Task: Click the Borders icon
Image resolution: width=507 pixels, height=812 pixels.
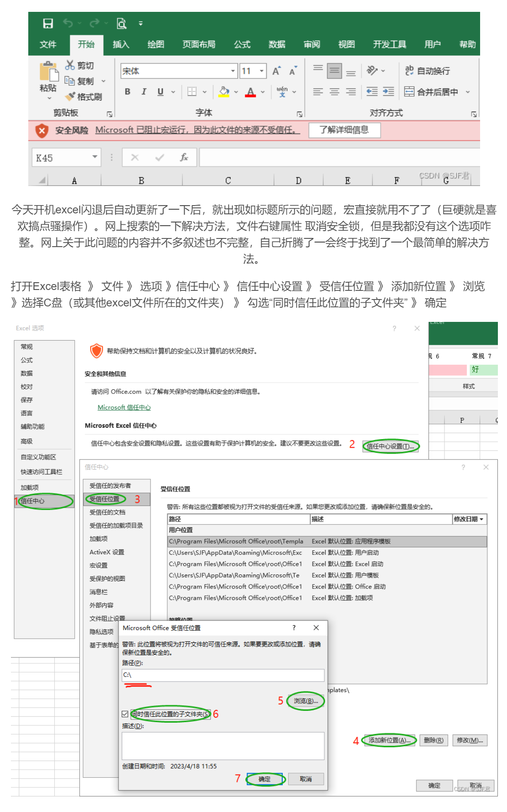Action: coord(192,92)
